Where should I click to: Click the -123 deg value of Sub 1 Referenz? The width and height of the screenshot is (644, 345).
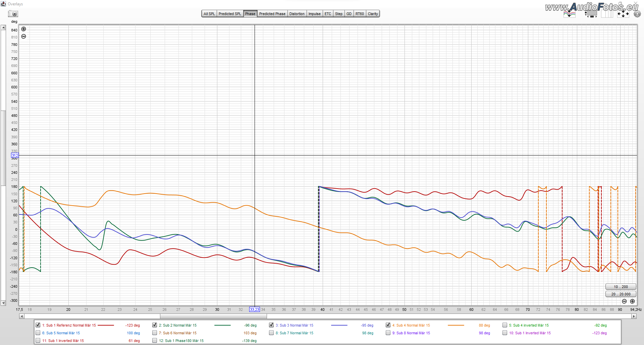coord(132,325)
